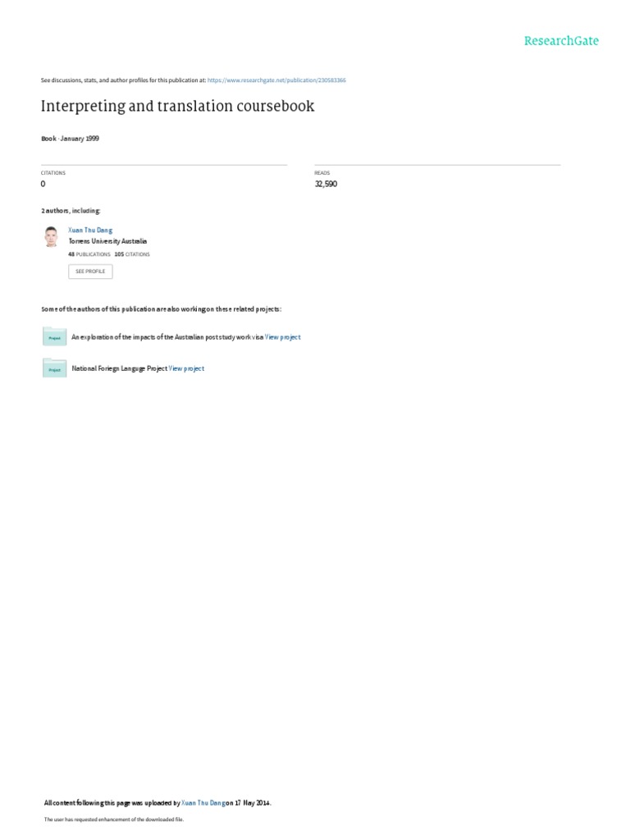Open the Xuan Thu Dang uploader link in the footer
630x840 pixels.
[203, 803]
